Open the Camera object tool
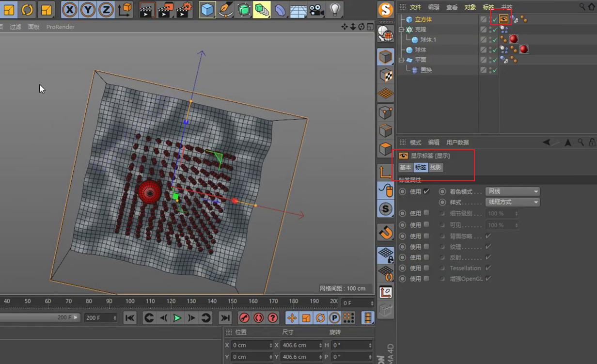 pyautogui.click(x=316, y=9)
